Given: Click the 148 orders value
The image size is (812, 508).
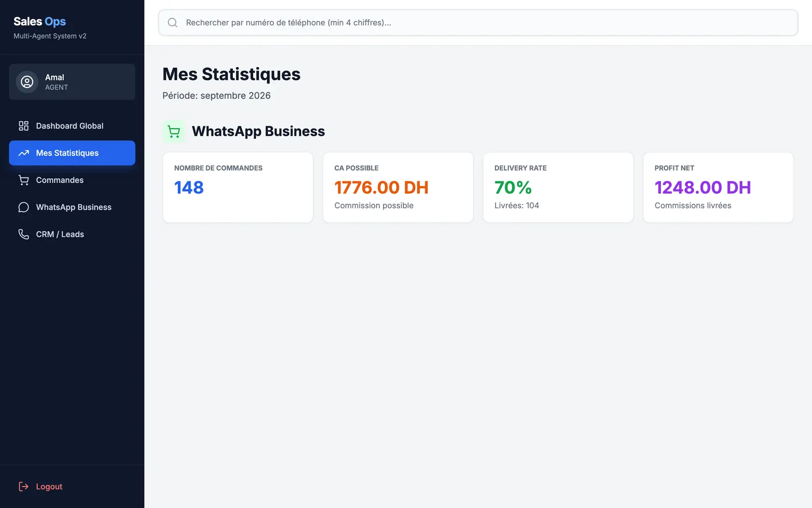Looking at the screenshot, I should [x=189, y=187].
